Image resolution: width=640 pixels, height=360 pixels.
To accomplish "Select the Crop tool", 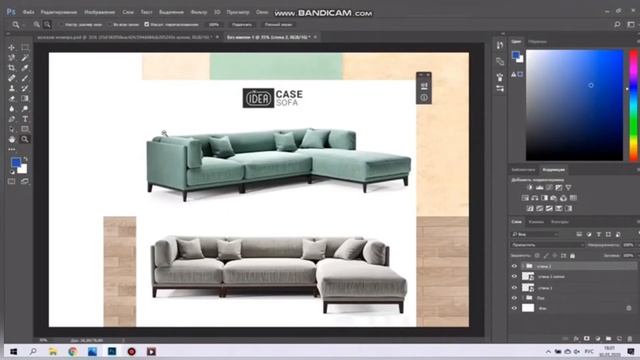I will [x=11, y=68].
